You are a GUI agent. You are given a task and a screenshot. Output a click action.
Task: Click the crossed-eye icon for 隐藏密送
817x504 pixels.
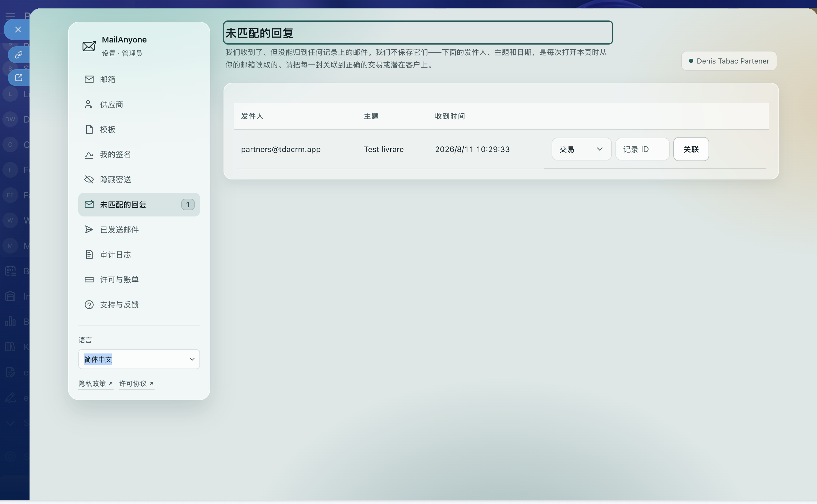pyautogui.click(x=89, y=179)
